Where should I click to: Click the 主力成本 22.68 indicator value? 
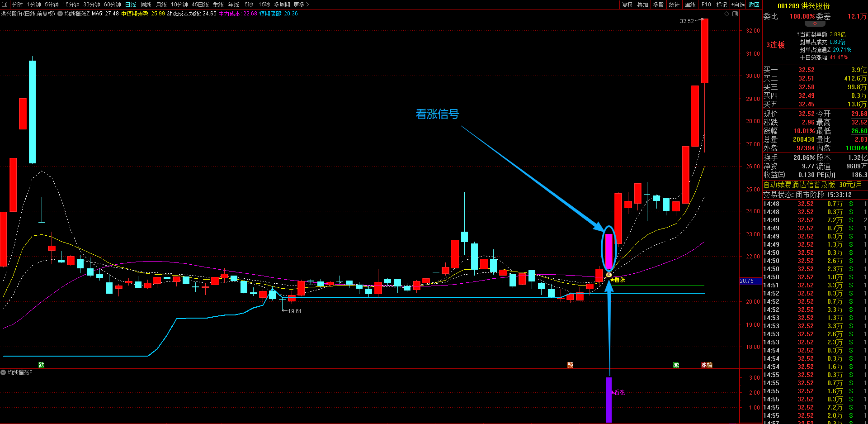(238, 14)
